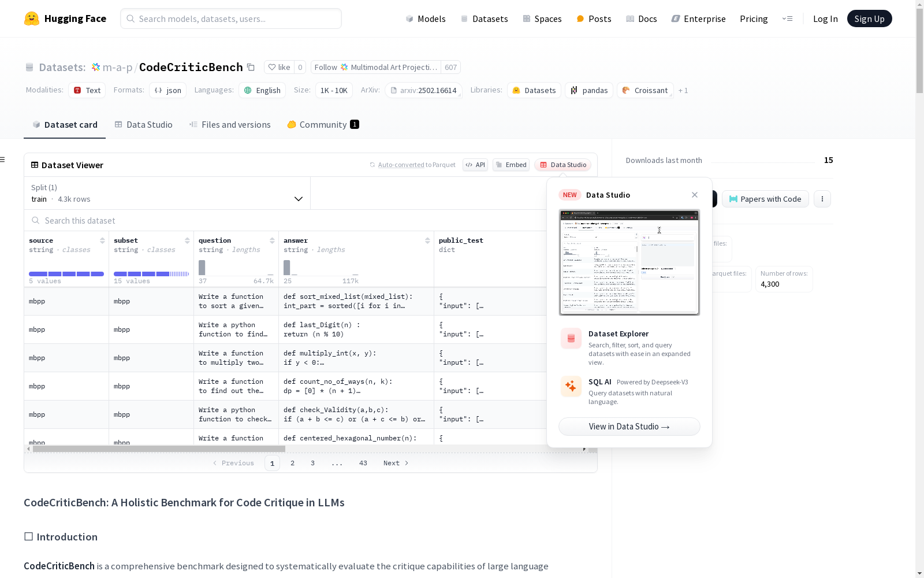Click the Data Studio preview thumbnail
This screenshot has height=578, width=924.
click(629, 262)
